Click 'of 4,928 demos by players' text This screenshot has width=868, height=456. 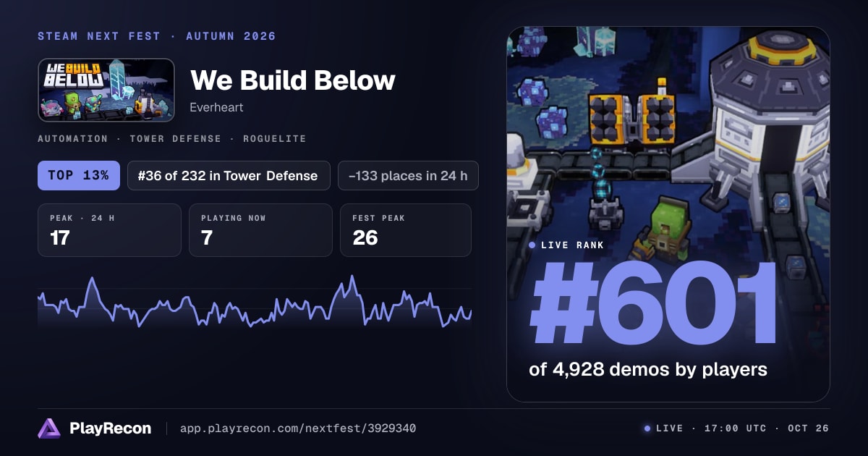click(x=648, y=369)
